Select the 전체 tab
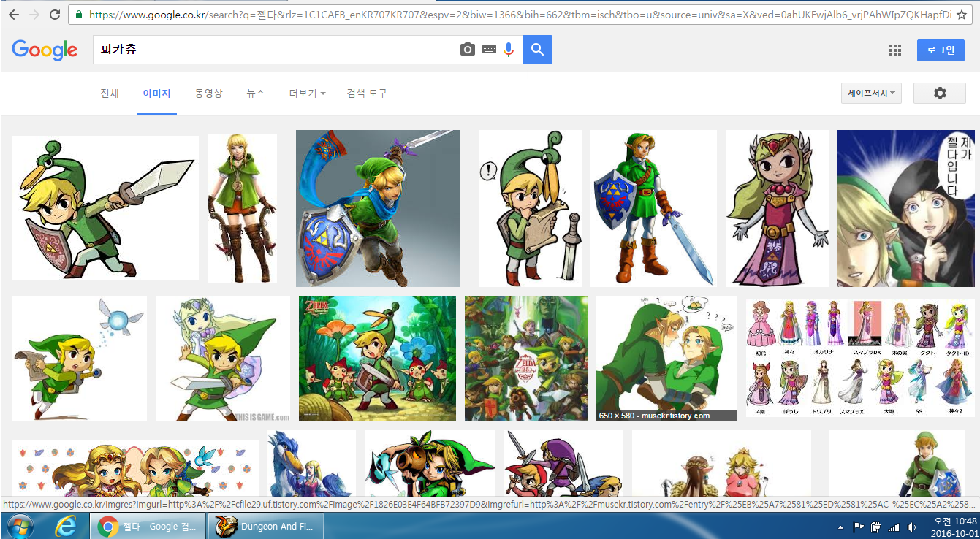This screenshot has height=539, width=980. (x=110, y=93)
